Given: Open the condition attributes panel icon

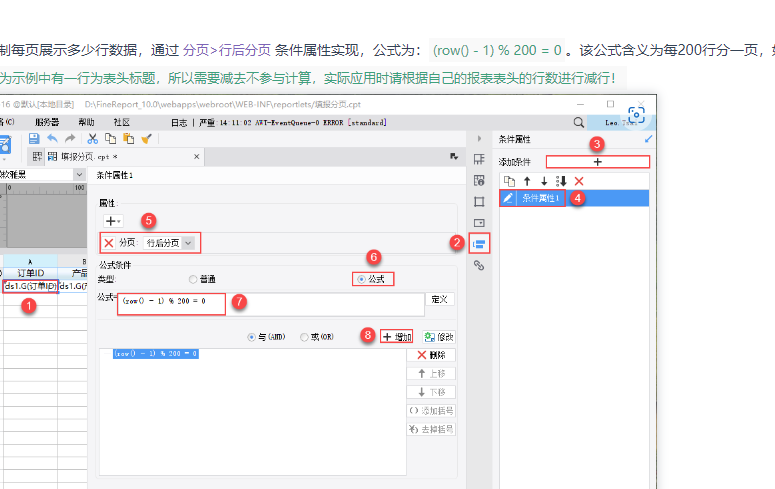Looking at the screenshot, I should [x=479, y=244].
